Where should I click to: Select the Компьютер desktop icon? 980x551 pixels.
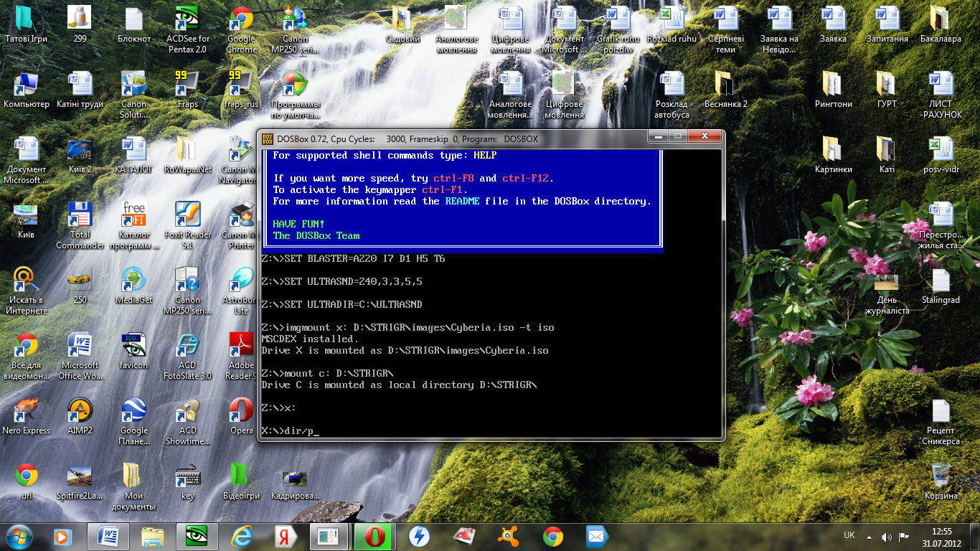point(27,90)
